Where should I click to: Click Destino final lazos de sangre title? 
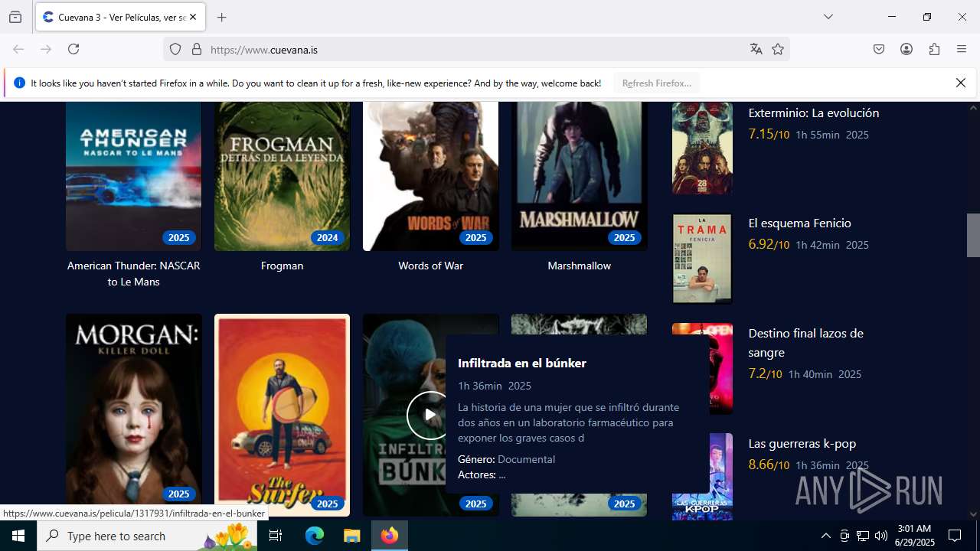pos(805,343)
